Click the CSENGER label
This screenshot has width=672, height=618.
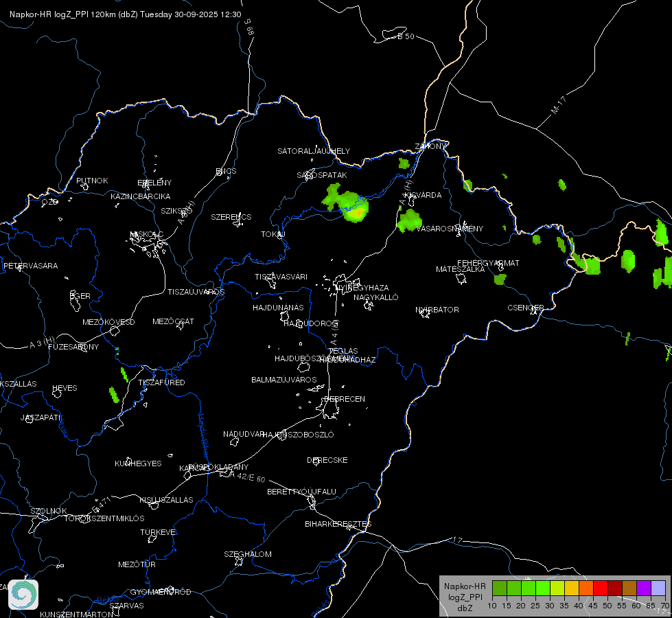click(526, 308)
